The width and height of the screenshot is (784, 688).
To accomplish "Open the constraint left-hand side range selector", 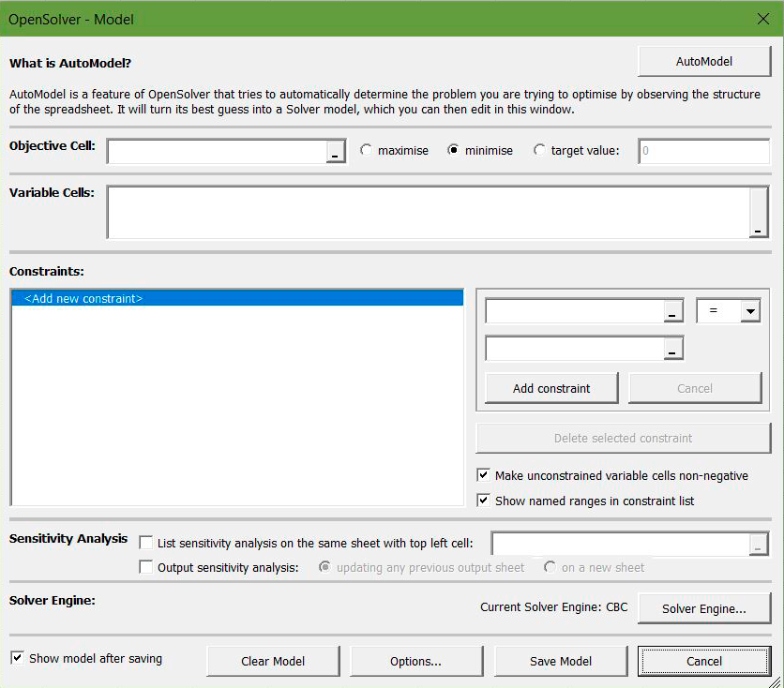I will pyautogui.click(x=673, y=311).
